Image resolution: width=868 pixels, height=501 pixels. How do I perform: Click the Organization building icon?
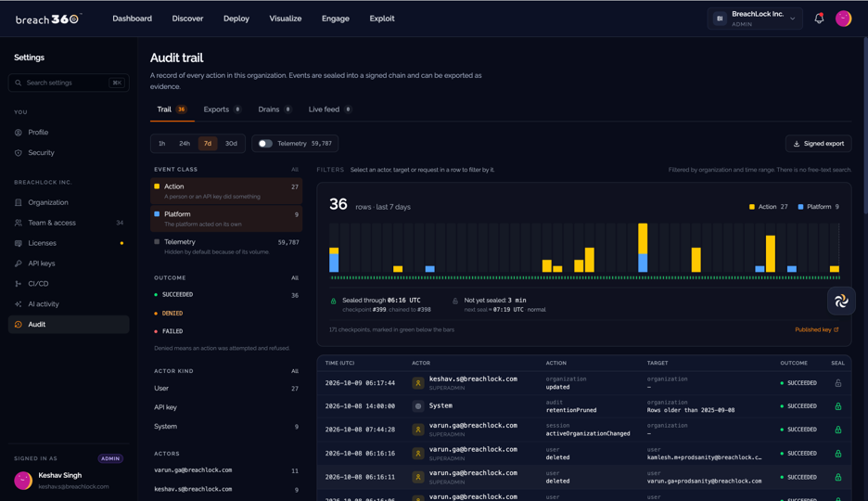pos(19,202)
